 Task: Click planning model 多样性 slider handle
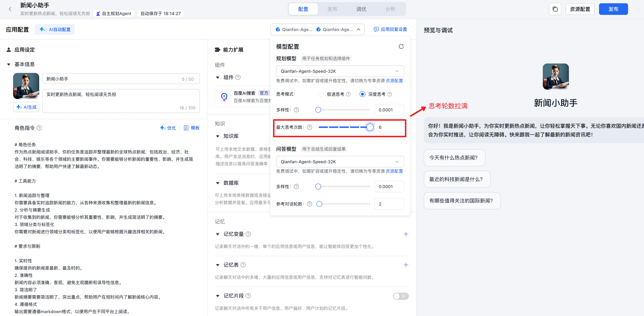point(318,110)
